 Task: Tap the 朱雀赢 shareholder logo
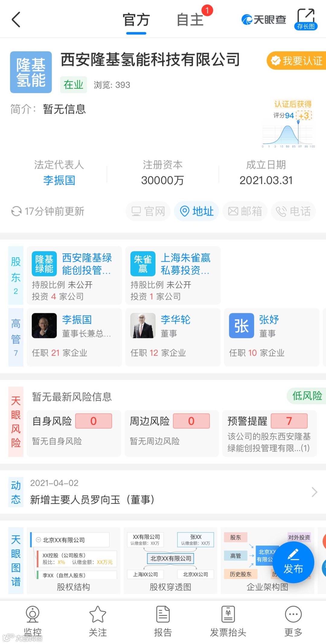click(143, 264)
